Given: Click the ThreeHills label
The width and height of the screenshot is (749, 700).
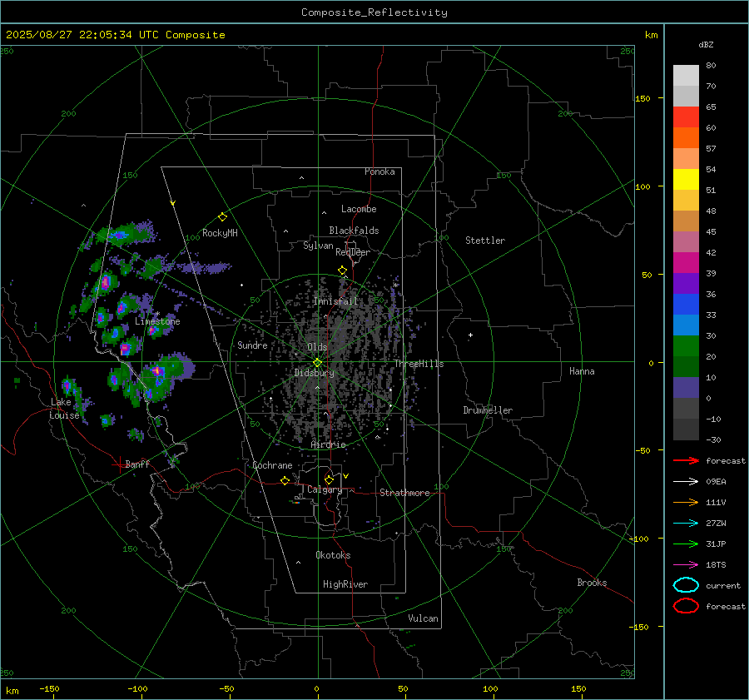Looking at the screenshot, I should [x=419, y=364].
